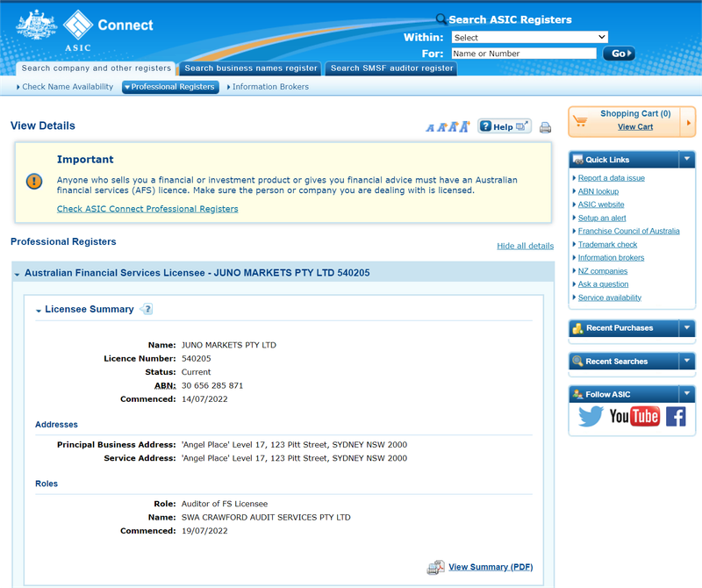
Task: Select second font size A icon
Action: pos(442,127)
